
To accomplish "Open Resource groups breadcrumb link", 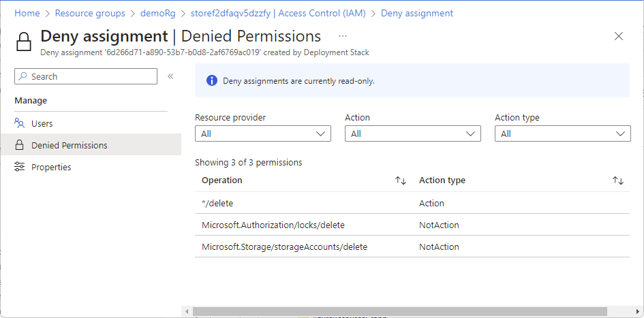I will pos(89,13).
